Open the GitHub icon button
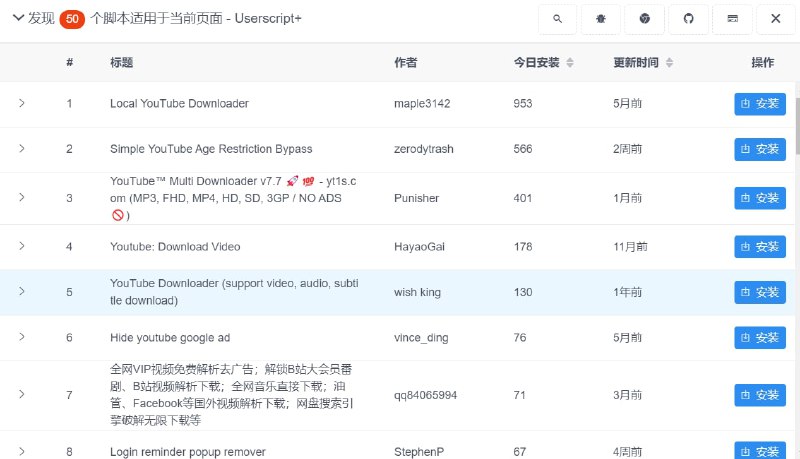The image size is (800, 459). (x=689, y=19)
